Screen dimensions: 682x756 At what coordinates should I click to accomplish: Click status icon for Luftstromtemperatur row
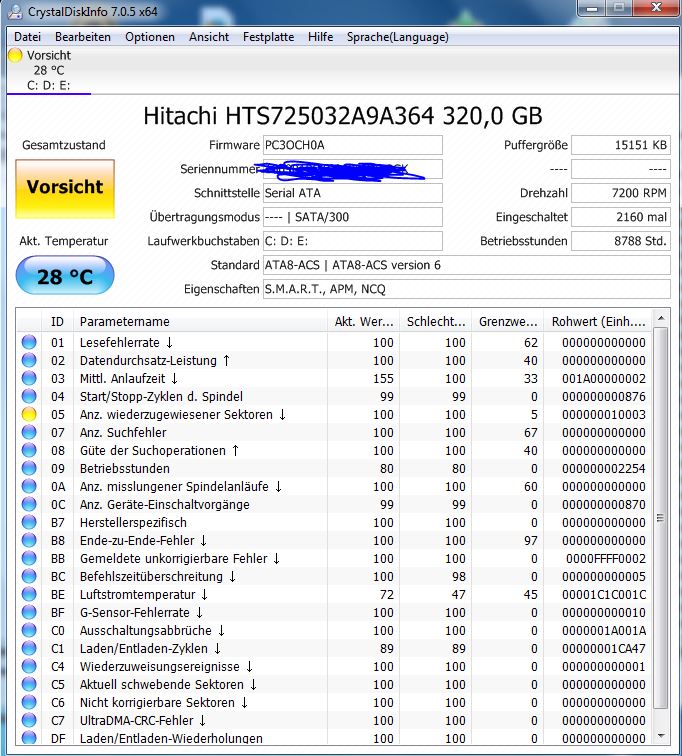pos(29,594)
